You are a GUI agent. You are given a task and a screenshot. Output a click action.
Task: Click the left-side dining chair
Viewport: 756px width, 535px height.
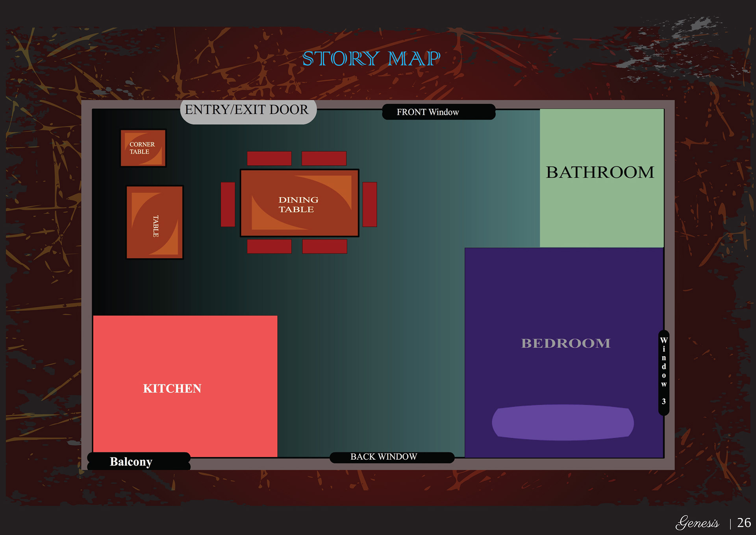(228, 204)
